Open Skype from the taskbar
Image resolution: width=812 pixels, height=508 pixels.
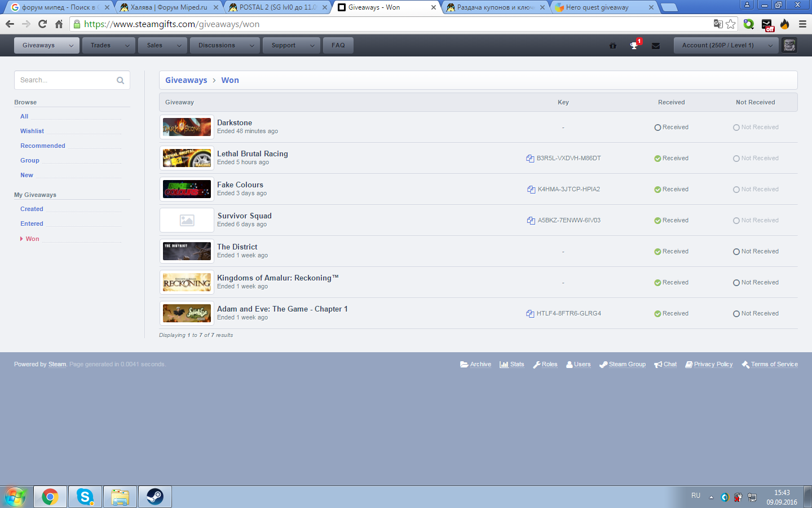85,497
